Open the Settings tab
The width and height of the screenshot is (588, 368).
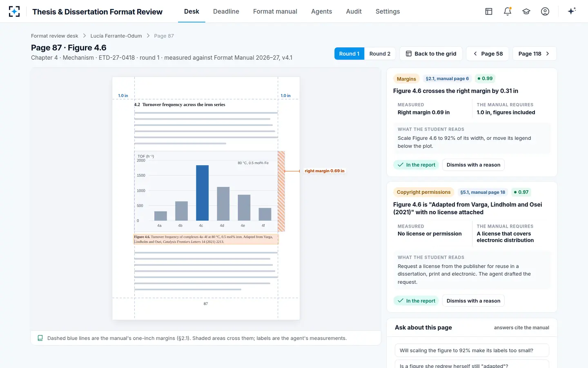[388, 11]
